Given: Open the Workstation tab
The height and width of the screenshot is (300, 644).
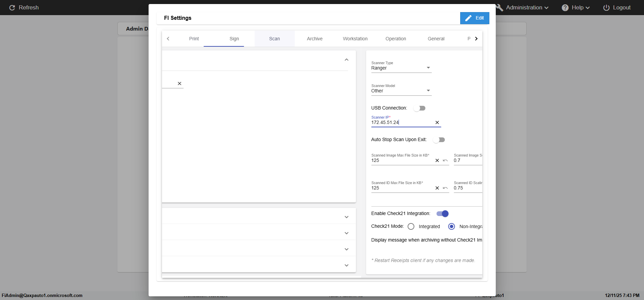Looking at the screenshot, I should 355,39.
